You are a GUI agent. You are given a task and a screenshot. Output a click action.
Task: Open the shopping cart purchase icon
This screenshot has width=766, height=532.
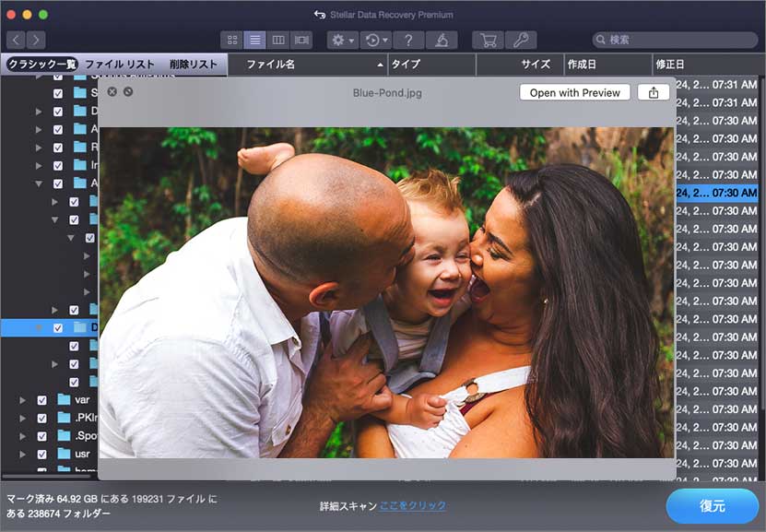[x=488, y=41]
